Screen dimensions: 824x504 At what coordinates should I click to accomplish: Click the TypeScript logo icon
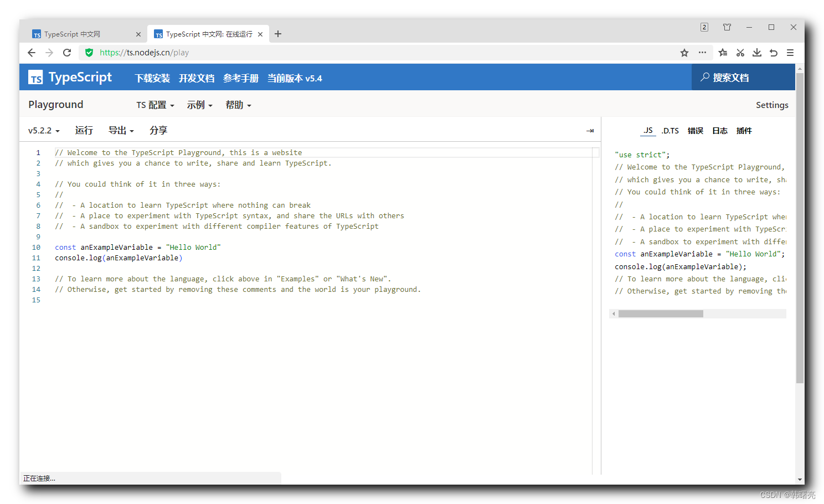[35, 77]
